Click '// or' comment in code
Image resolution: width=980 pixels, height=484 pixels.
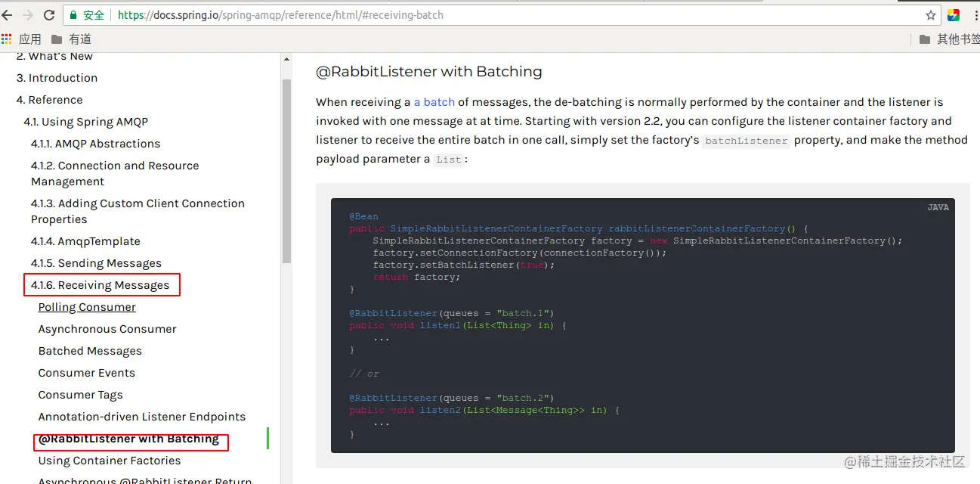pyautogui.click(x=364, y=374)
